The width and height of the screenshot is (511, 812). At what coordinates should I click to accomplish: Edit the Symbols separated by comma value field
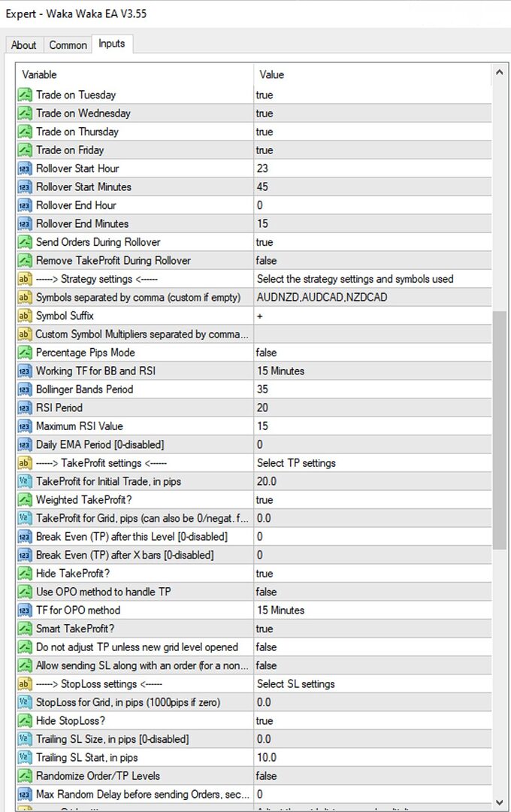pos(372,297)
